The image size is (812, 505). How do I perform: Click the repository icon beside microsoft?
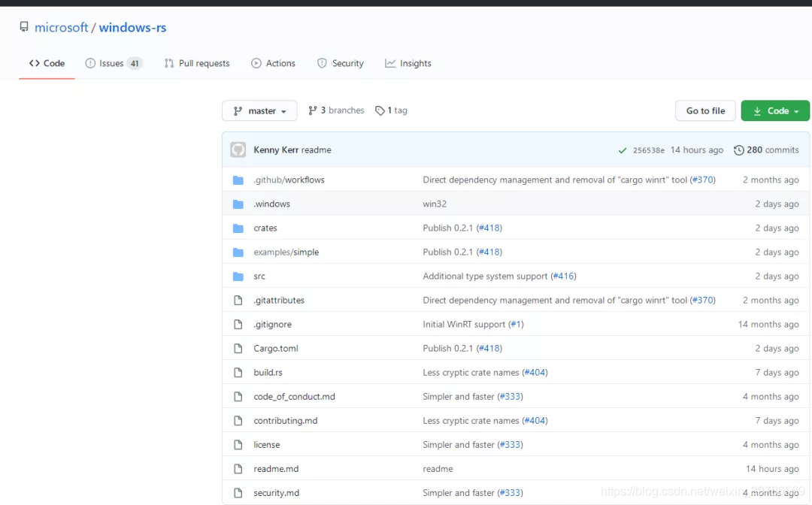24,27
